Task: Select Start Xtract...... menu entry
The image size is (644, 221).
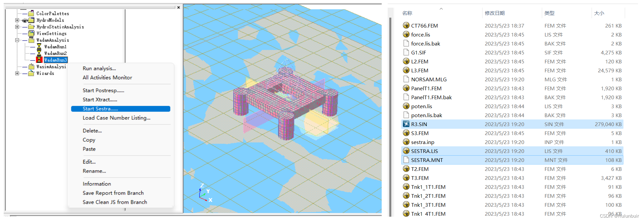Action: [121, 100]
